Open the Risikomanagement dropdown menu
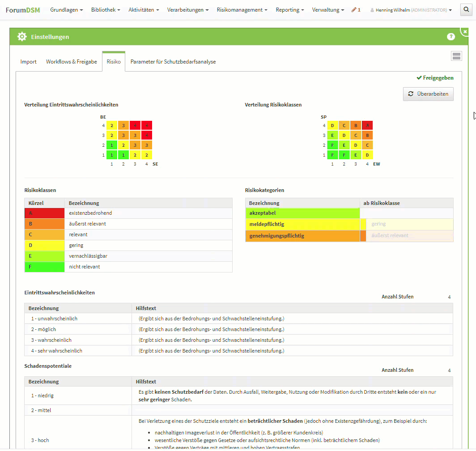This screenshot has width=476, height=451. click(242, 10)
